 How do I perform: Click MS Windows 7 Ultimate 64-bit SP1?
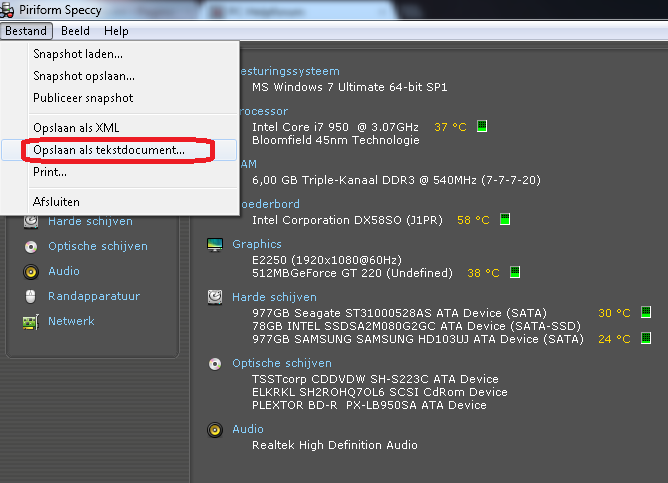(350, 87)
